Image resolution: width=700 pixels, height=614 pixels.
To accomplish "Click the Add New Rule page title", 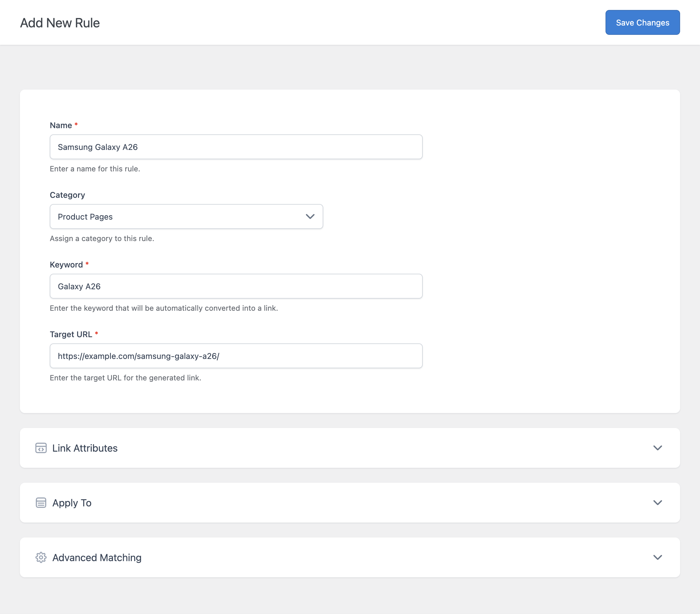I will tap(60, 23).
